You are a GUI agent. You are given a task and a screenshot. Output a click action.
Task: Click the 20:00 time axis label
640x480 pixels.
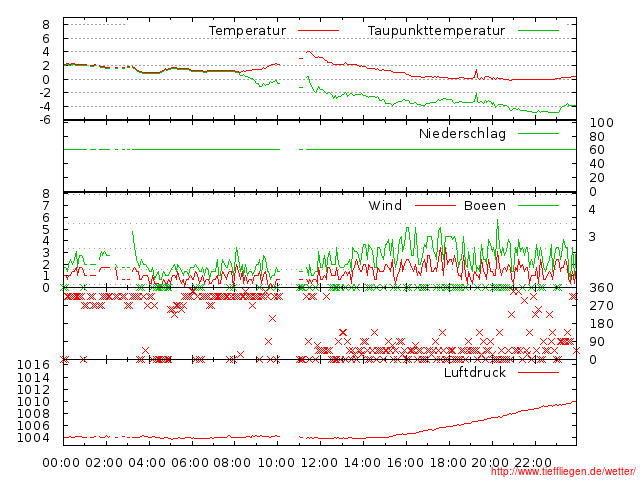(x=491, y=463)
